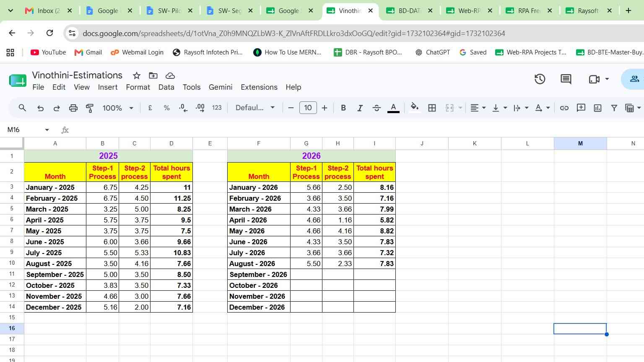Open the Default font dropdown
This screenshot has height=362, width=644.
[x=255, y=108]
